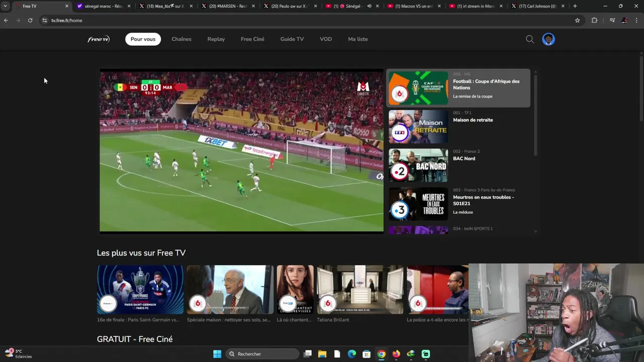Open Task View in taskbar
The height and width of the screenshot is (362, 644).
pos(307,354)
